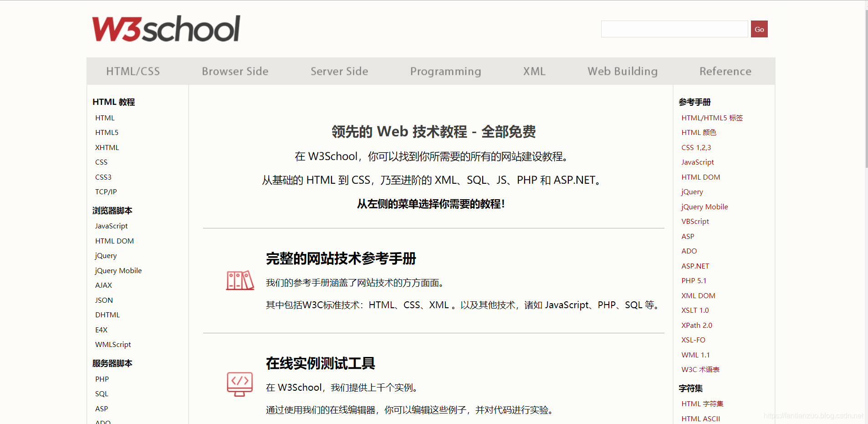Open the Programming navigation tab
Screen dimensions: 868x424
point(445,72)
